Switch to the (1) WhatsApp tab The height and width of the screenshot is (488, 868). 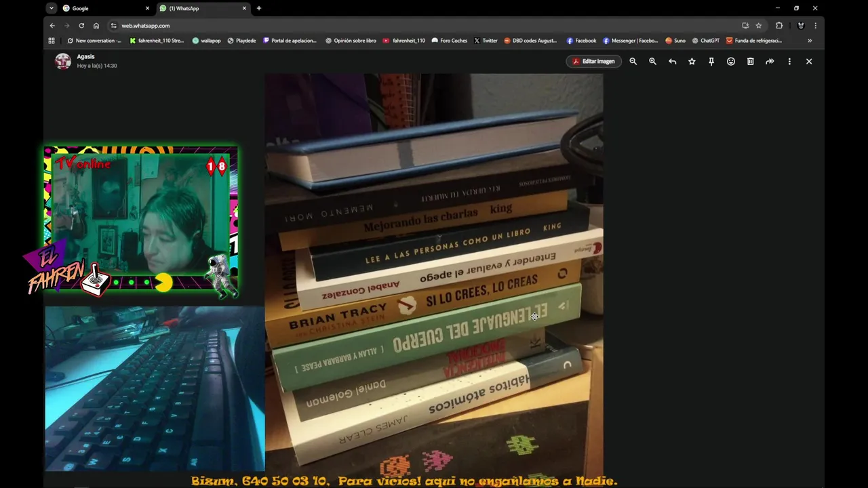click(202, 8)
